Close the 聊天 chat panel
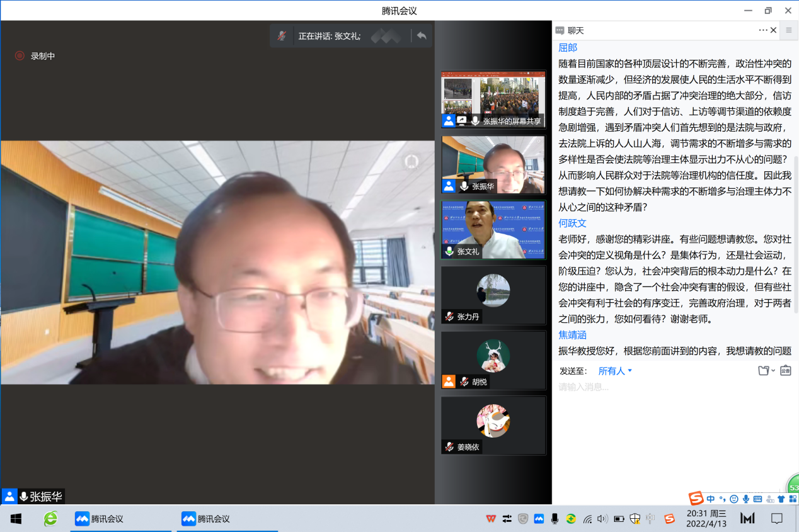799x532 pixels. [x=774, y=30]
